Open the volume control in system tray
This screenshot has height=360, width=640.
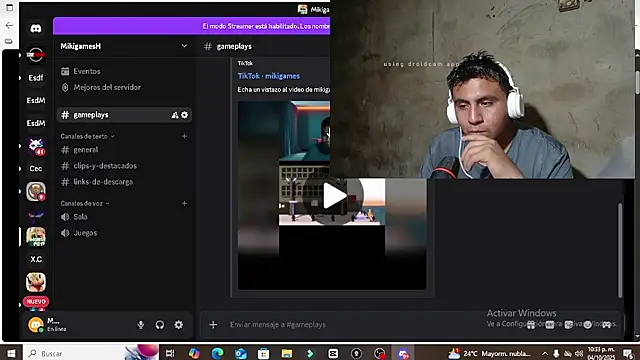tap(579, 353)
